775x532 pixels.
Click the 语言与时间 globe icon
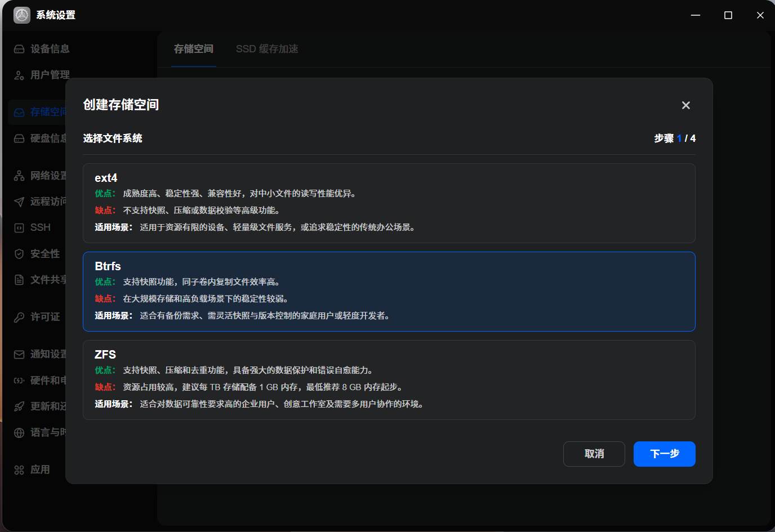(19, 432)
